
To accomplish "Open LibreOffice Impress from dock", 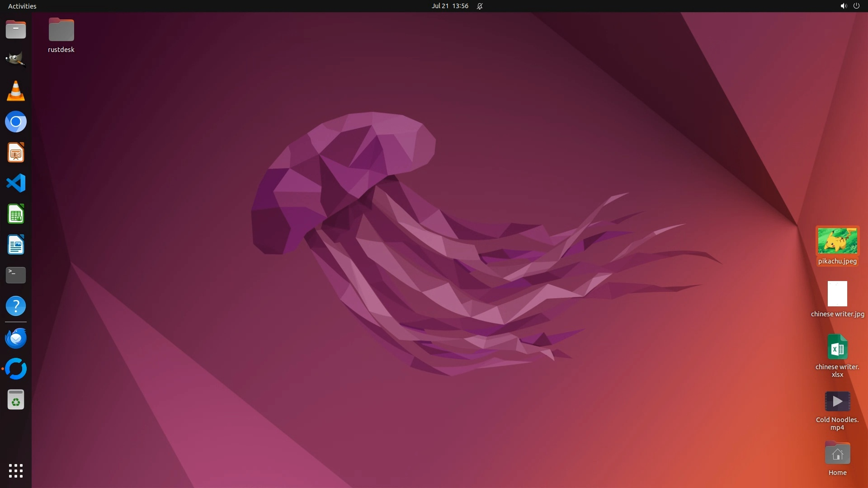I will (15, 153).
